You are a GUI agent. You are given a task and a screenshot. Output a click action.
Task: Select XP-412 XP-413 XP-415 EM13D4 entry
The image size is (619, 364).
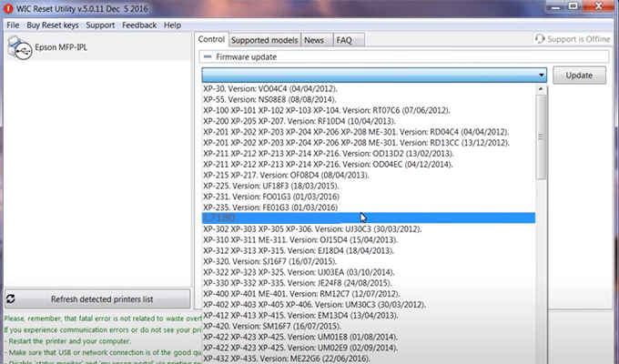(x=369, y=316)
